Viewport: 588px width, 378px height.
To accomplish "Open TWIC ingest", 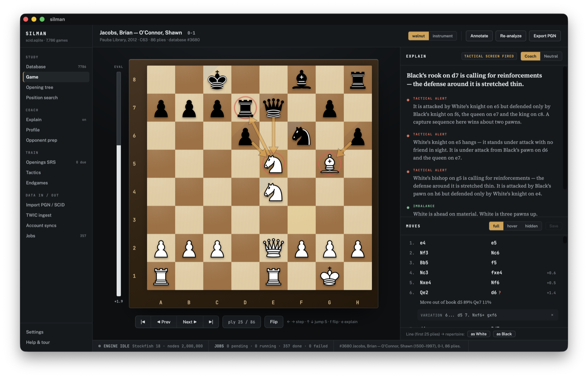I will tap(56, 215).
